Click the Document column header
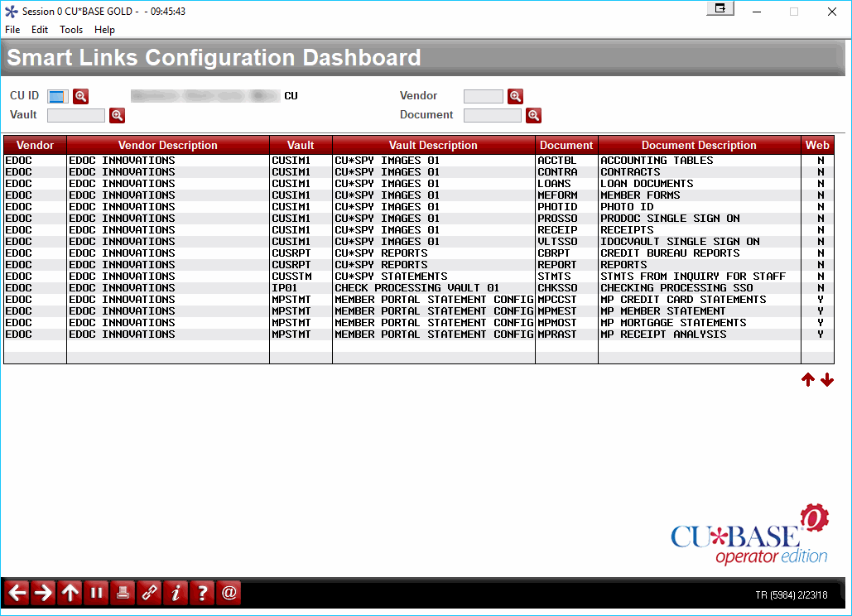 pyautogui.click(x=566, y=145)
